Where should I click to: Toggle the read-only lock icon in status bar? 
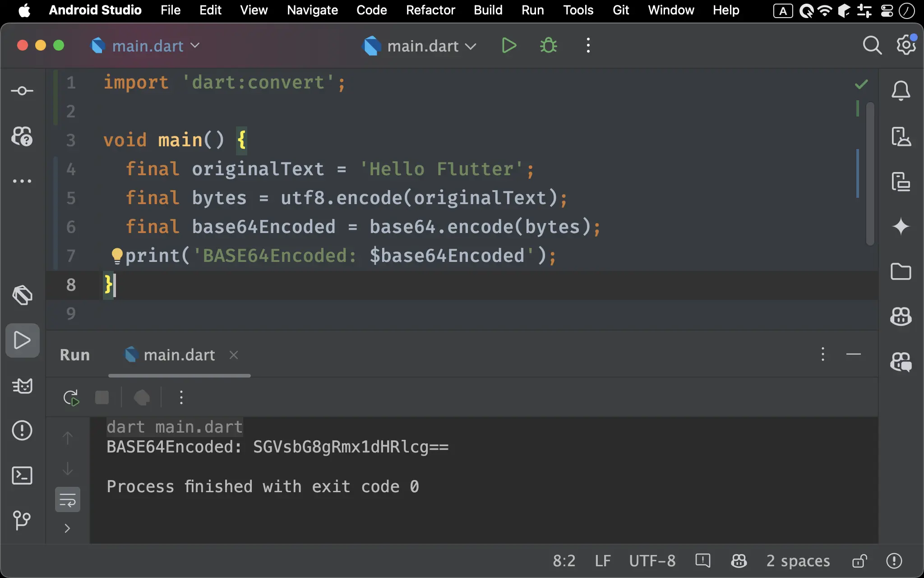point(859,561)
